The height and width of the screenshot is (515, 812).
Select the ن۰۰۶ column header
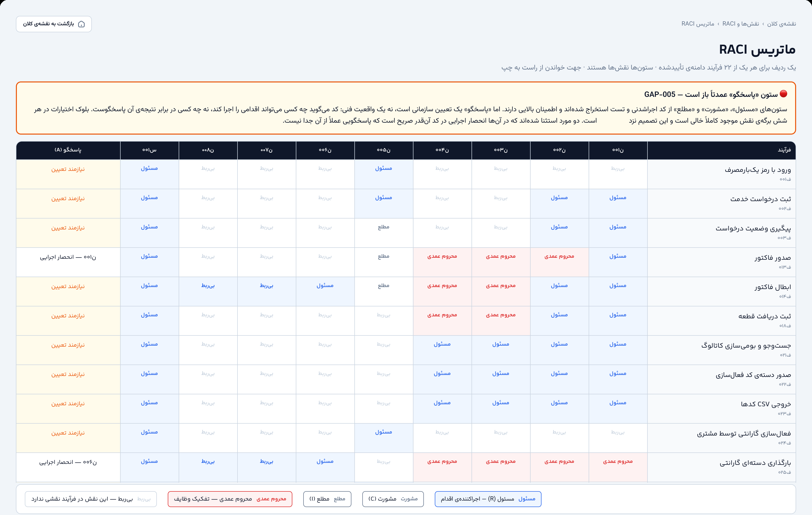pos(325,150)
